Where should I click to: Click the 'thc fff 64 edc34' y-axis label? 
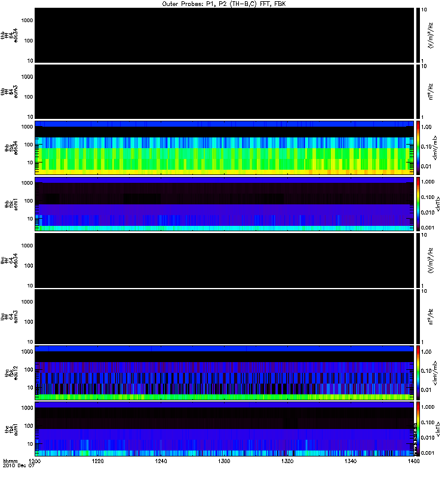pyautogui.click(x=9, y=261)
